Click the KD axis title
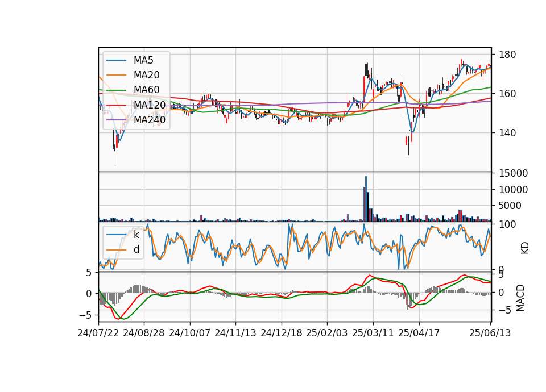The image size is (546, 392). coord(525,248)
